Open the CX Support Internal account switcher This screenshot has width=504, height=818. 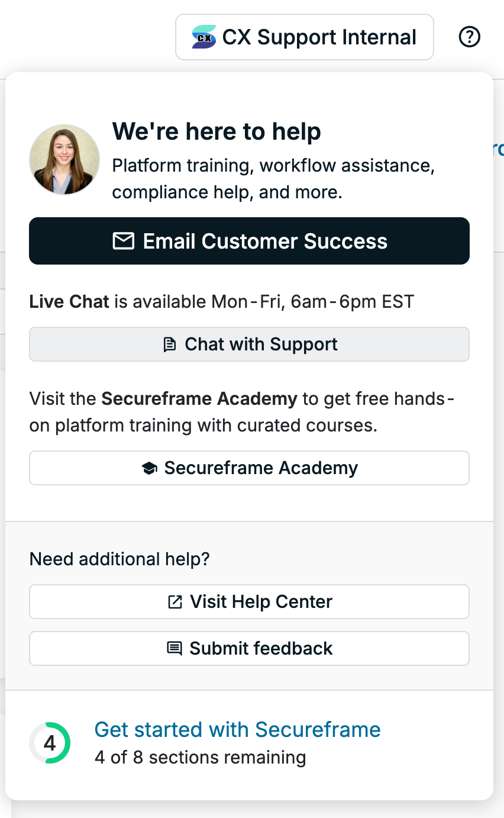pos(305,37)
